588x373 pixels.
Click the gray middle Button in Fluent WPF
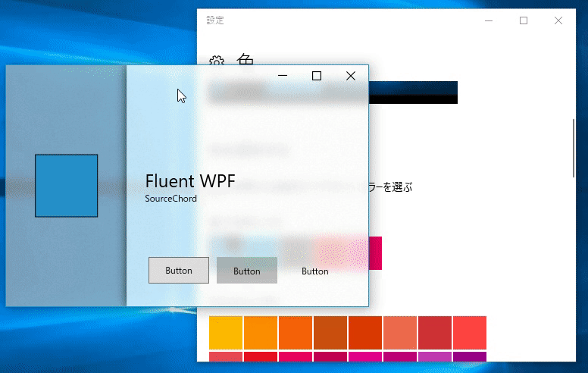[247, 270]
